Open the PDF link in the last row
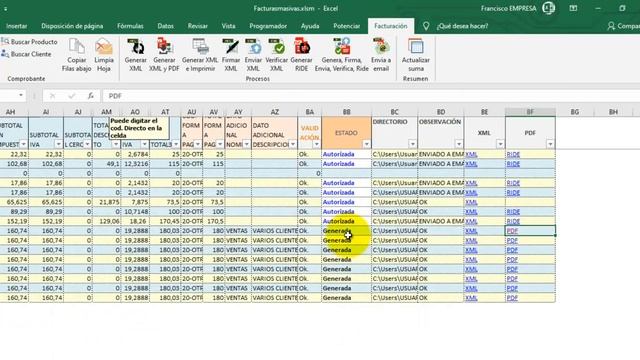Viewport: 640px width, 360px height. click(x=512, y=298)
